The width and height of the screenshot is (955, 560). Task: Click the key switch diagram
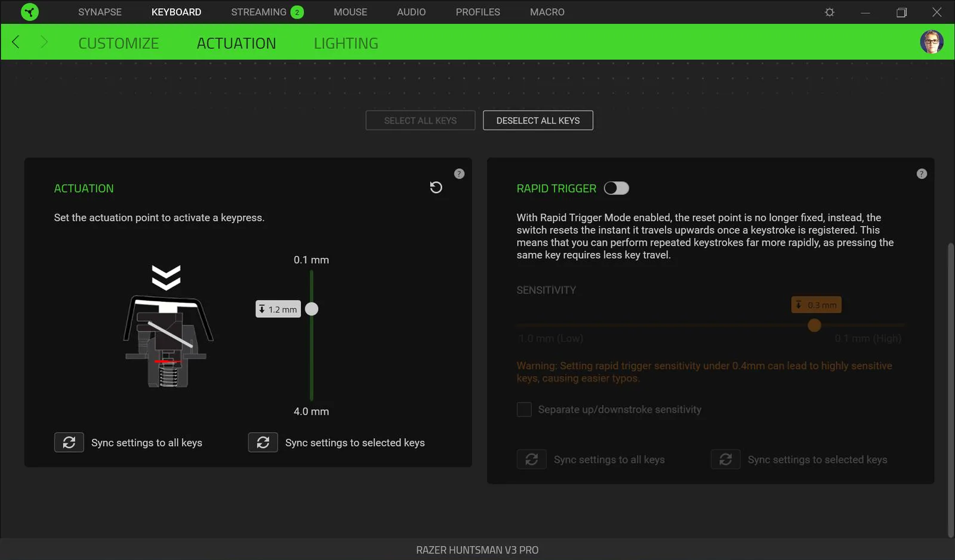coord(168,327)
